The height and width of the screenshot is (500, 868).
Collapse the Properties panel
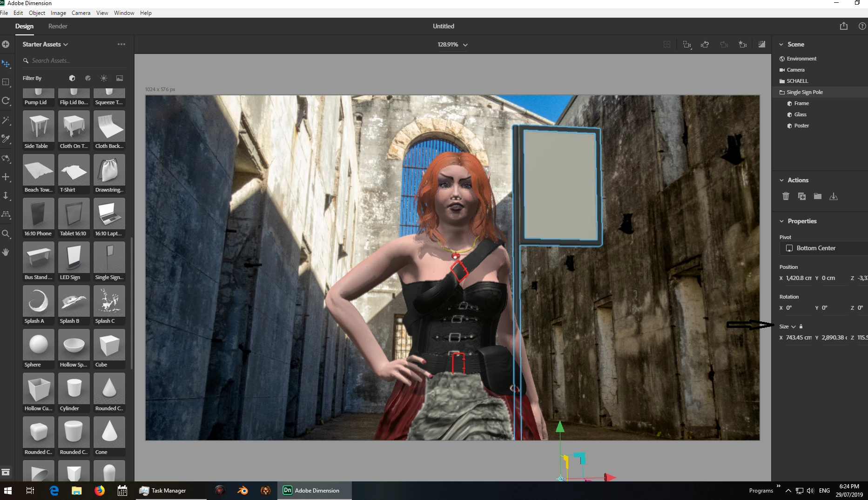pyautogui.click(x=781, y=221)
